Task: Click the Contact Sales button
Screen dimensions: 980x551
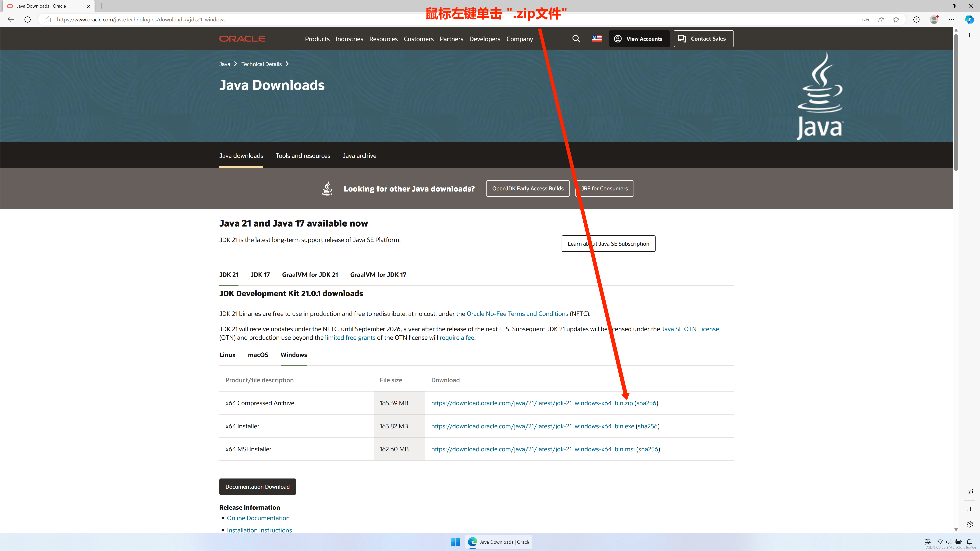Action: click(x=703, y=39)
